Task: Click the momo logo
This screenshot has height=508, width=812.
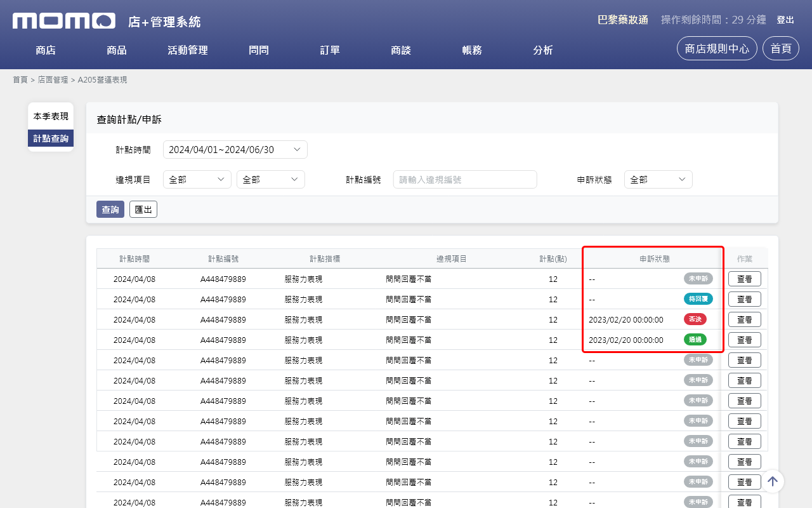Action: pyautogui.click(x=64, y=21)
